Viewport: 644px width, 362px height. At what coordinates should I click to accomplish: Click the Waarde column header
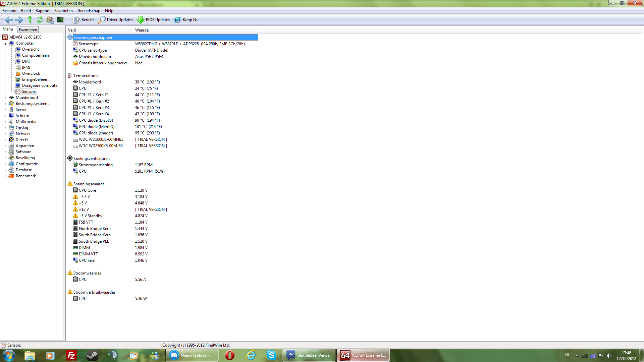(142, 30)
